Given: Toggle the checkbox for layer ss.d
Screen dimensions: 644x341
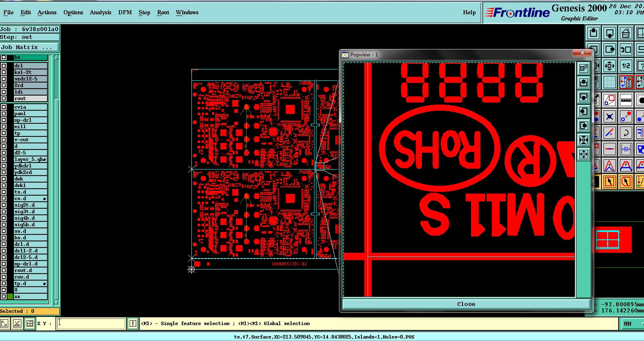Looking at the screenshot, I should [x=4, y=231].
